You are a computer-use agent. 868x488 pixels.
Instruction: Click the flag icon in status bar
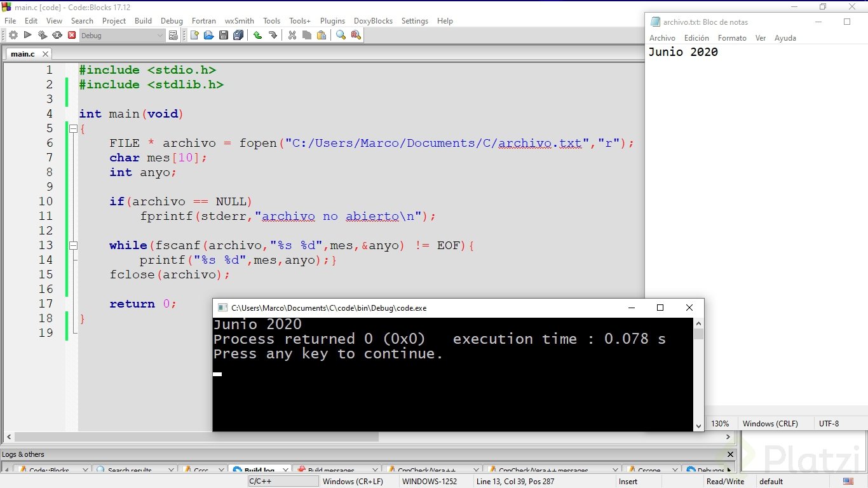point(848,482)
